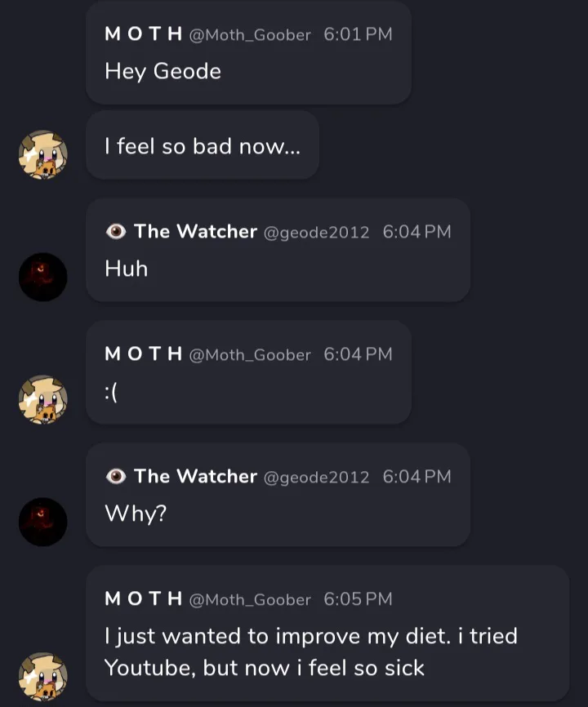Select the "Hey Geode" message text
The image size is (588, 707).
click(163, 72)
